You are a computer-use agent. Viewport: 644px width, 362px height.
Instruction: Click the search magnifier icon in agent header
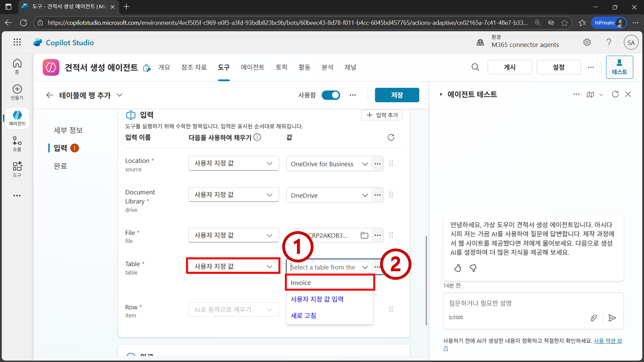[x=475, y=67]
